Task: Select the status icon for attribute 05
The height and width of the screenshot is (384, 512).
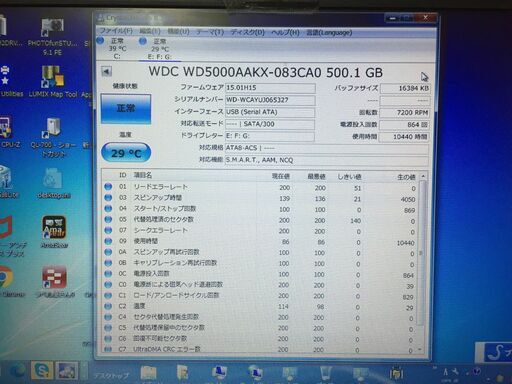Action: 108,219
